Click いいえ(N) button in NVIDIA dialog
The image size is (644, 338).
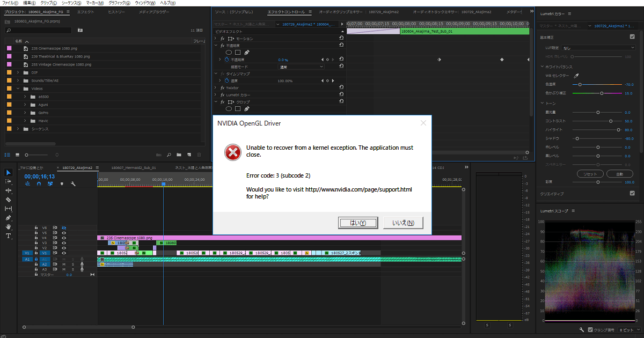404,223
